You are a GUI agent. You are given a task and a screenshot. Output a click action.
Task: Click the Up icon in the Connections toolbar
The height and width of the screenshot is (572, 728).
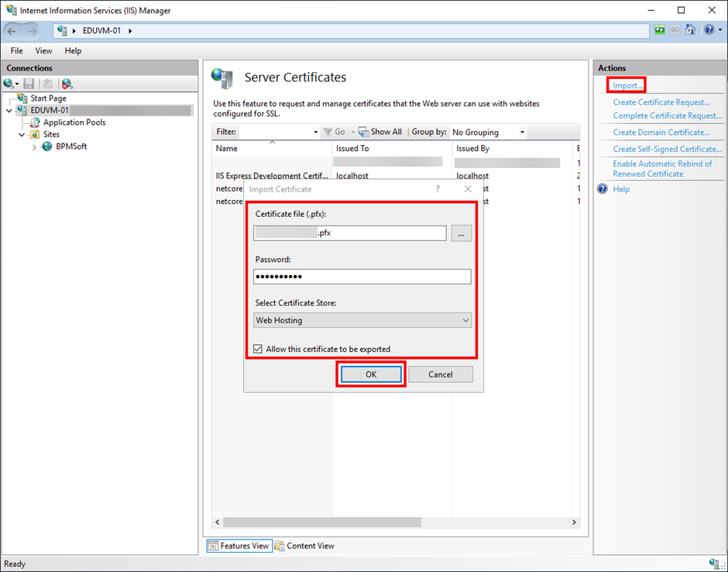click(47, 84)
